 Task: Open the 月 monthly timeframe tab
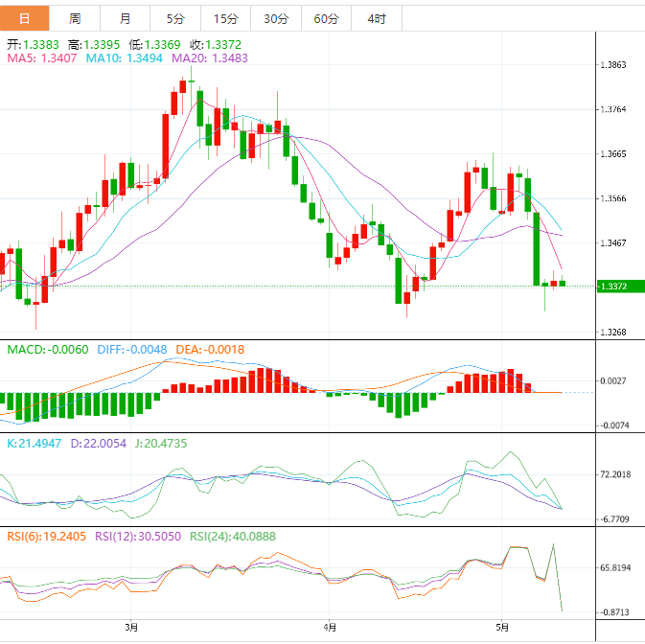[x=126, y=18]
